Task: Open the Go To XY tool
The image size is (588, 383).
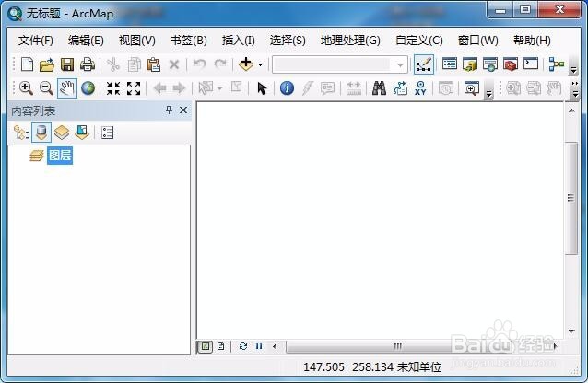Action: click(421, 88)
